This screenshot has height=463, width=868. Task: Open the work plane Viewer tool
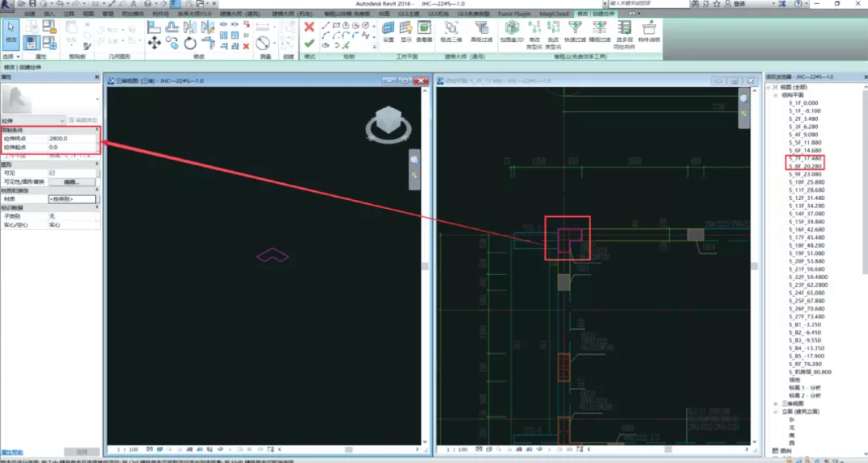click(x=424, y=29)
